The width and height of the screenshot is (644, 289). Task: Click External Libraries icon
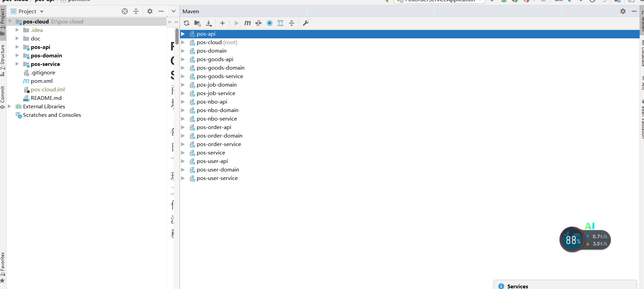coord(19,106)
